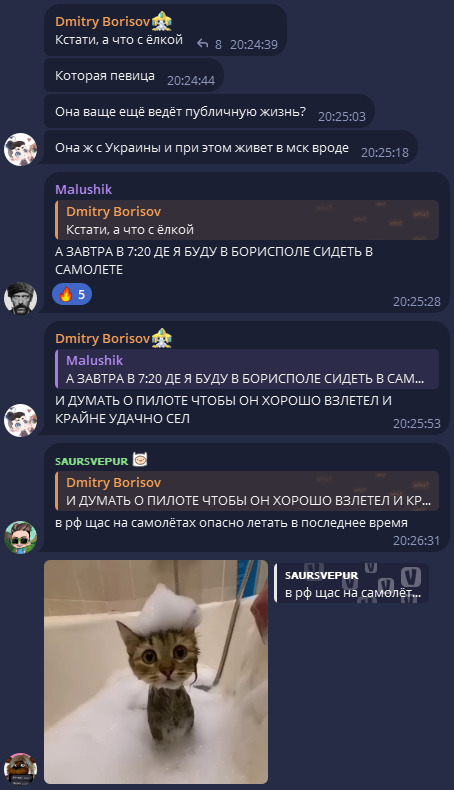Screen dimensions: 454x790
Task: Open the bathing cat photo
Action: [x=156, y=672]
